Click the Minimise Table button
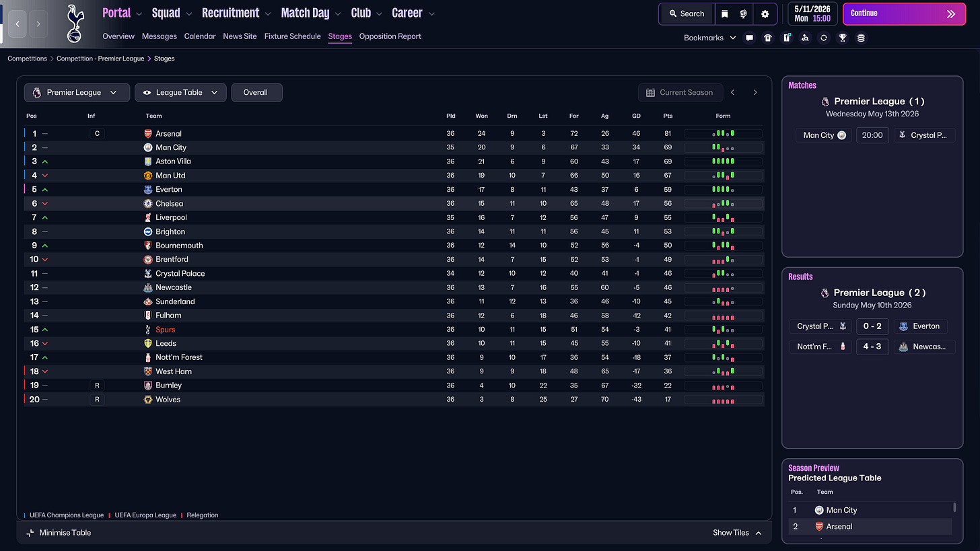The image size is (980, 551). pyautogui.click(x=59, y=533)
